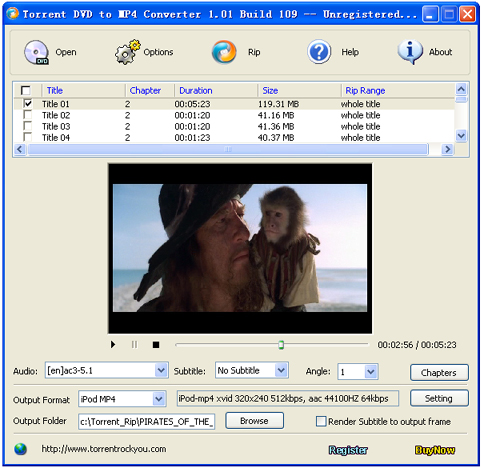This screenshot has height=468, width=482.
Task: Enable Render Subtitle to output frame
Action: pyautogui.click(x=321, y=421)
